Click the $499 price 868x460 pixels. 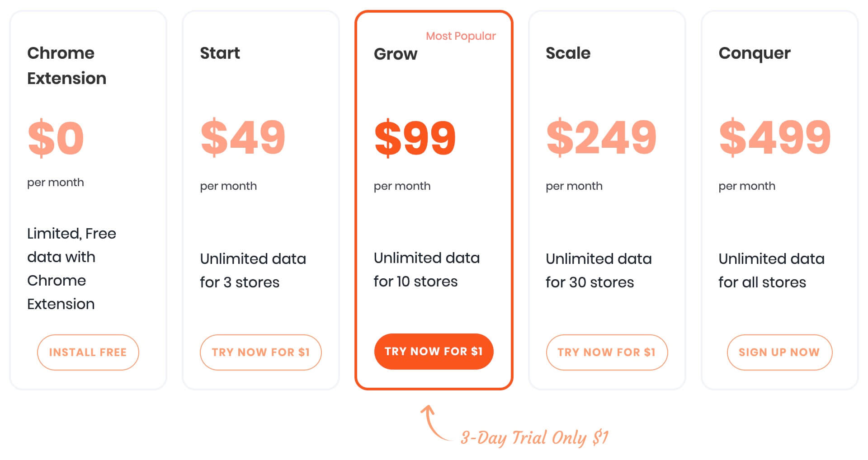pyautogui.click(x=775, y=137)
